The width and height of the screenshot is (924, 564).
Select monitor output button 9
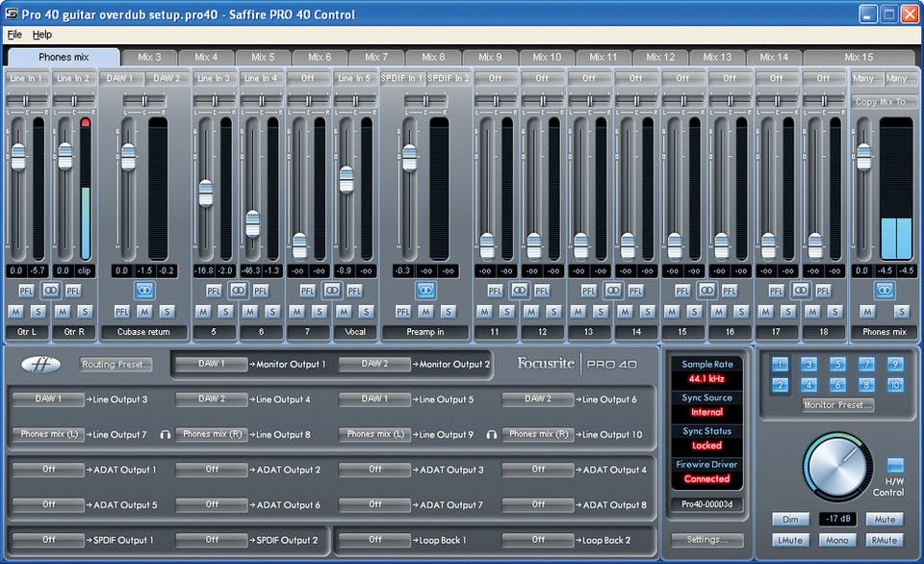(x=895, y=364)
